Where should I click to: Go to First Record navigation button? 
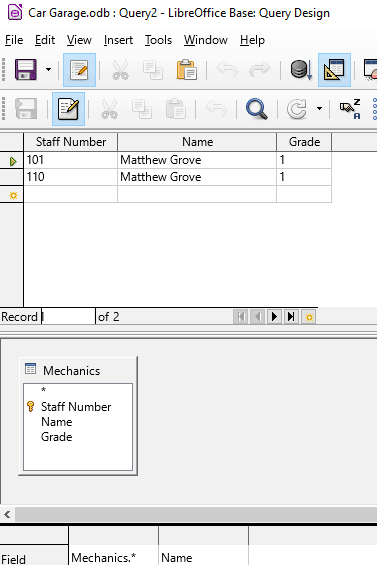click(x=240, y=317)
